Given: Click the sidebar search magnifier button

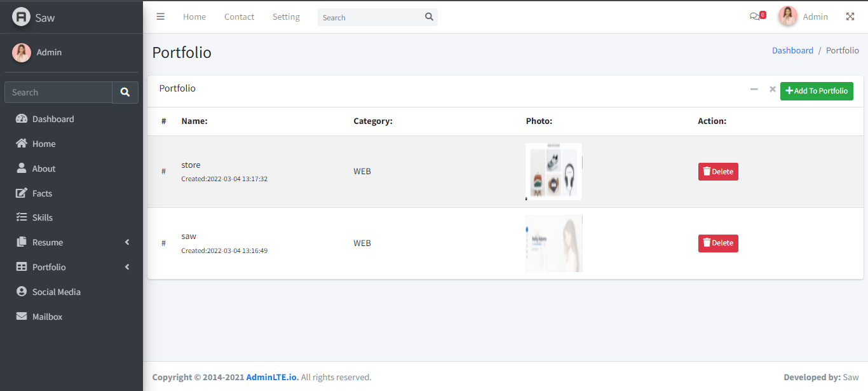Looking at the screenshot, I should (125, 92).
